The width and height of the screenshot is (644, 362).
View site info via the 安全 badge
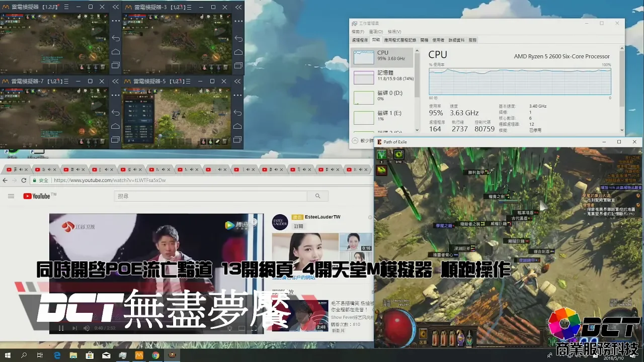point(41,180)
